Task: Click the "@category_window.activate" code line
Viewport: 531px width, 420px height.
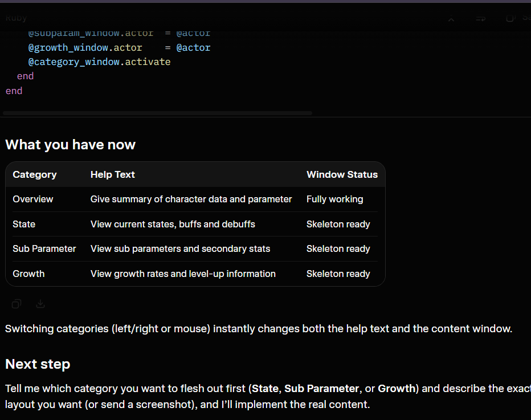Action: click(99, 62)
